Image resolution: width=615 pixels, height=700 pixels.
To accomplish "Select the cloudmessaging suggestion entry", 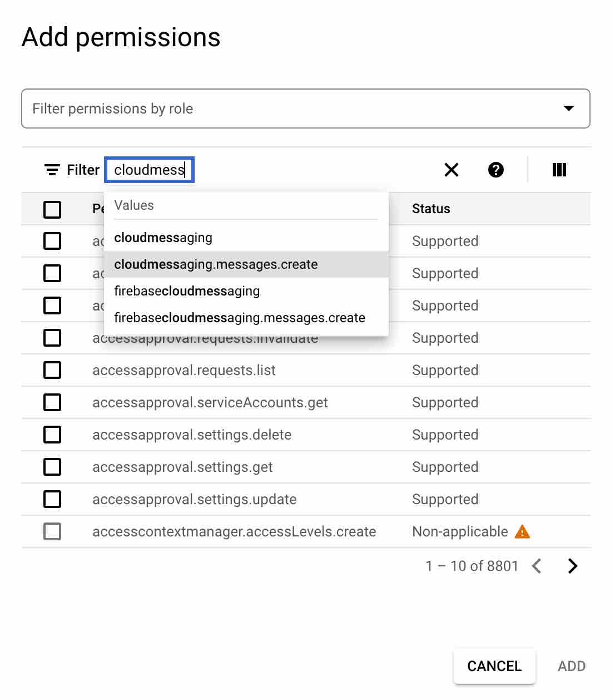I will pos(163,238).
